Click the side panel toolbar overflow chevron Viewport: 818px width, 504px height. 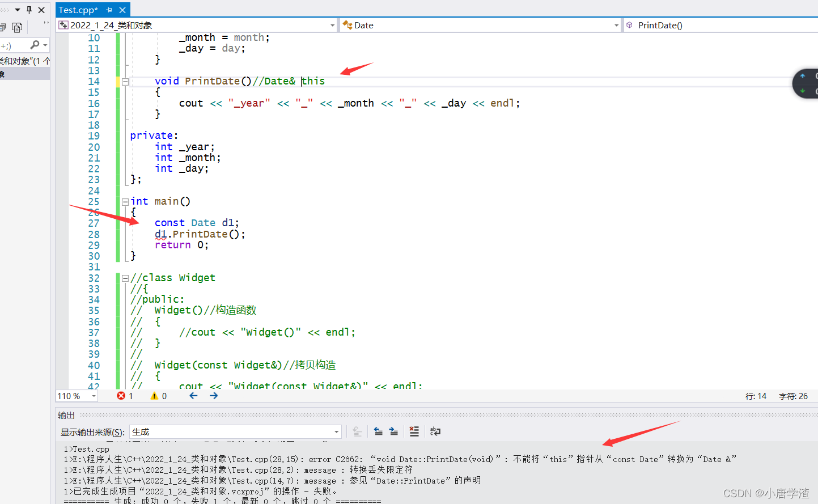click(x=46, y=24)
